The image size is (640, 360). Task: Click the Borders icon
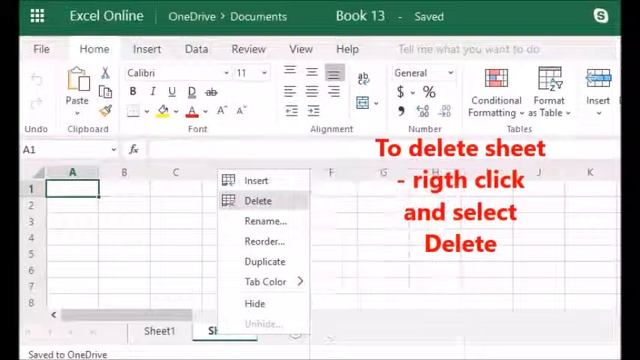pos(133,111)
